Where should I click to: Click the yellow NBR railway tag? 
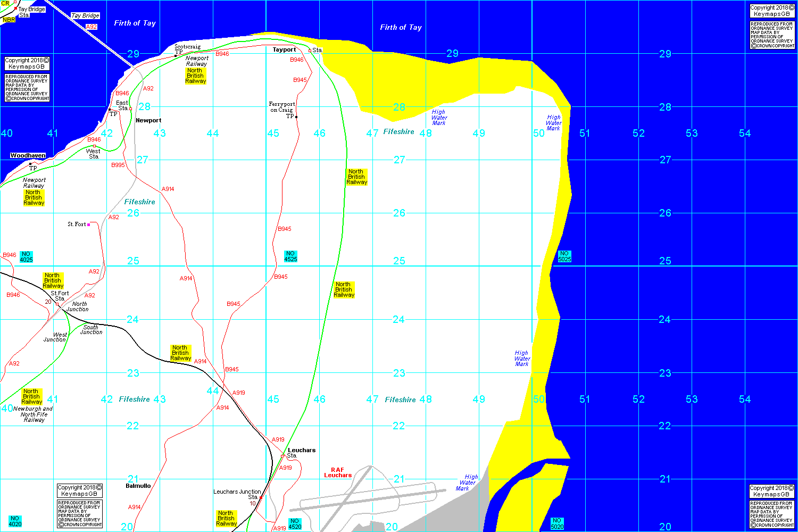tap(9, 20)
